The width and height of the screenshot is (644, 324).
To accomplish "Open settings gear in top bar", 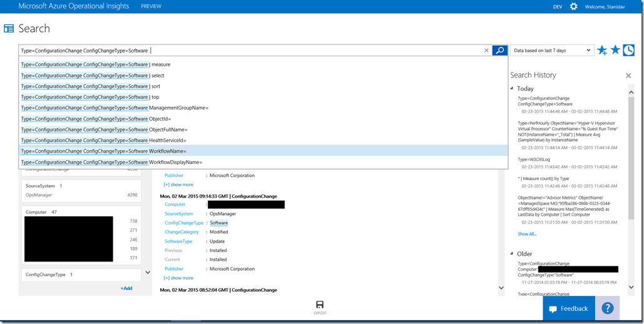I will point(574,6).
